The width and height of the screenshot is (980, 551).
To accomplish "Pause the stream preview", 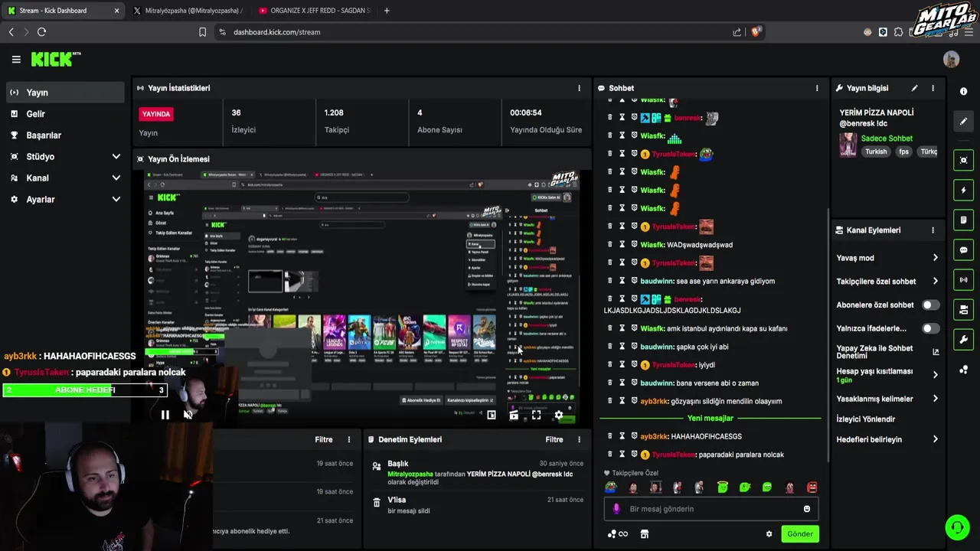I will pos(165,415).
